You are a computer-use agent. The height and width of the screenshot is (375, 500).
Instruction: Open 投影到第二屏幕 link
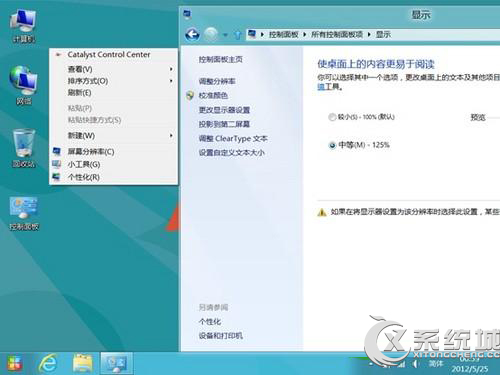pyautogui.click(x=224, y=124)
